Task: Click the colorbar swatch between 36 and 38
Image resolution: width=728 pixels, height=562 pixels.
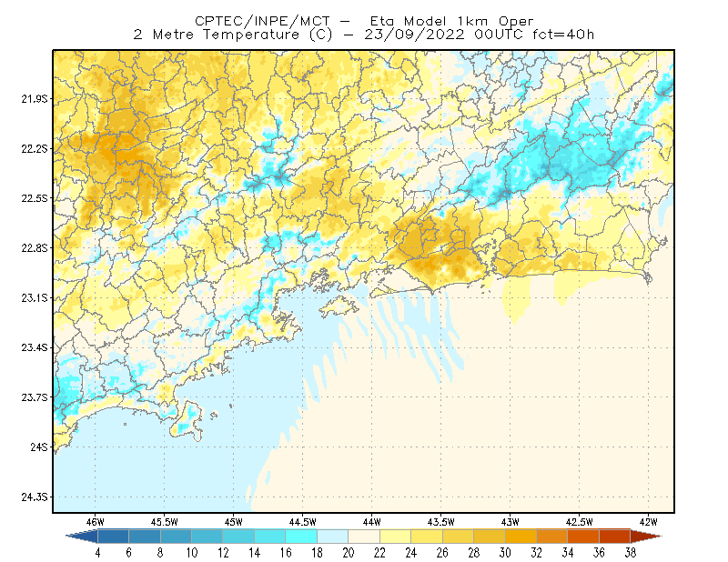Action: [615, 537]
